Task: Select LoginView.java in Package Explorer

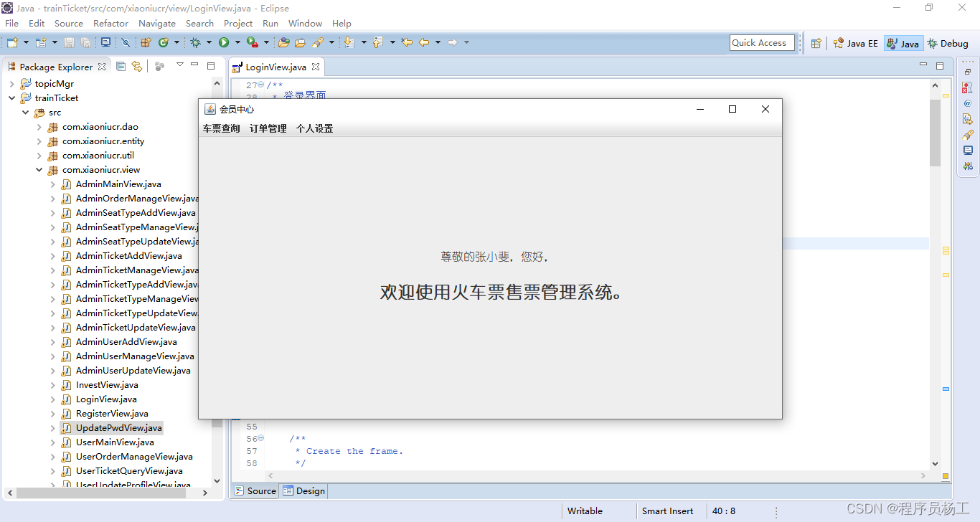Action: tap(105, 399)
